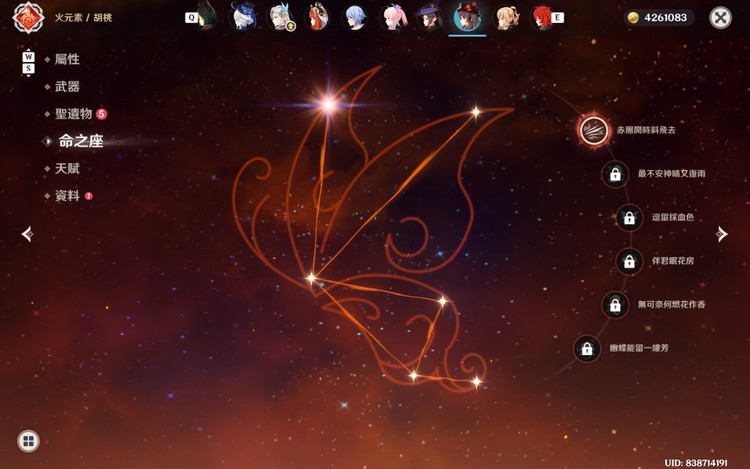Screen dimensions: 750x469
Task: Click the Q previous-character key hint
Action: 191,18
